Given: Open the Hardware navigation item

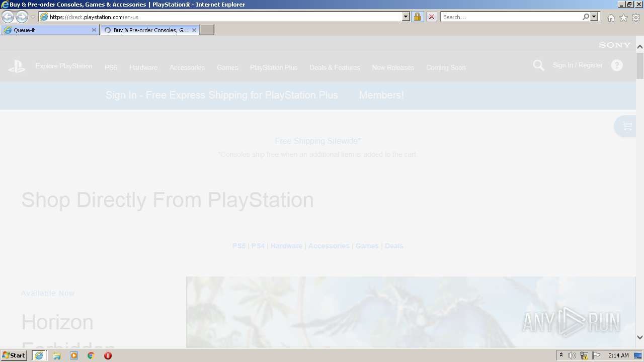Looking at the screenshot, I should coord(143,67).
